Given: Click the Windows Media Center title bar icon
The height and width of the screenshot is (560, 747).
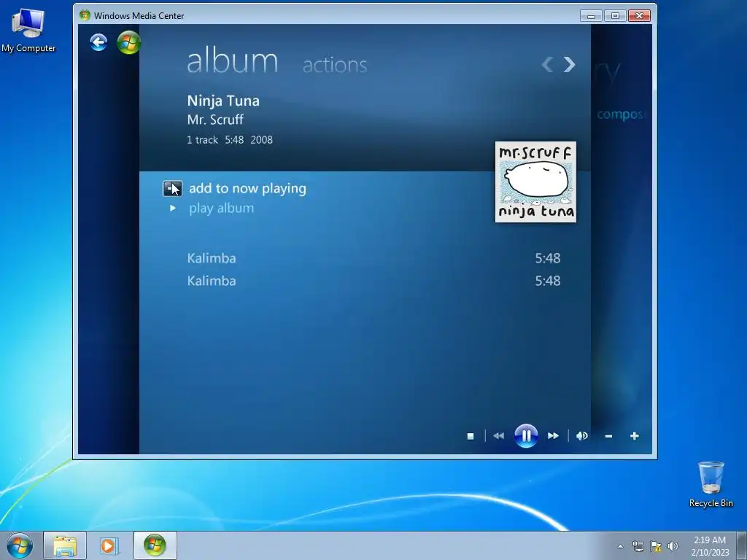Looking at the screenshot, I should click(85, 15).
